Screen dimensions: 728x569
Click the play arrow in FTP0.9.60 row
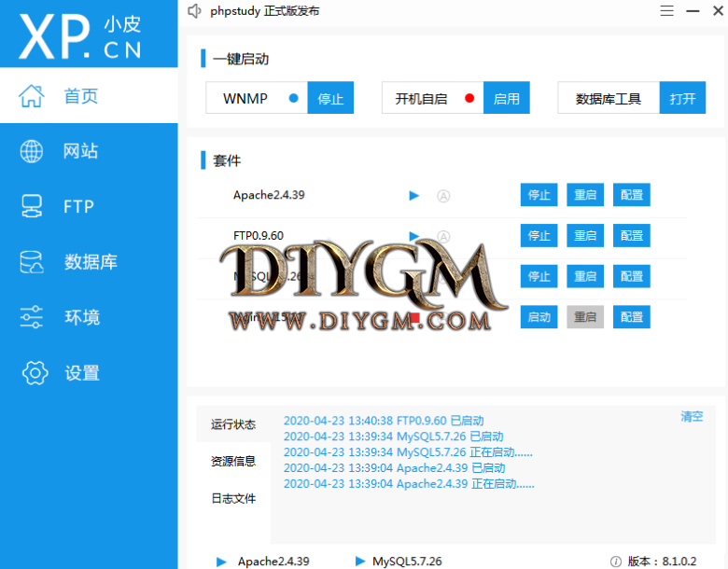(x=414, y=235)
